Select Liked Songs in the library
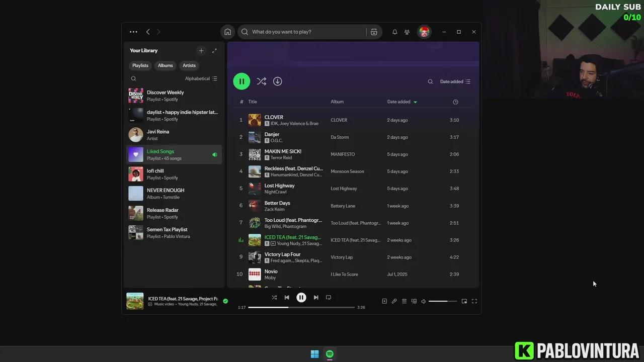The width and height of the screenshot is (644, 362). (174, 154)
